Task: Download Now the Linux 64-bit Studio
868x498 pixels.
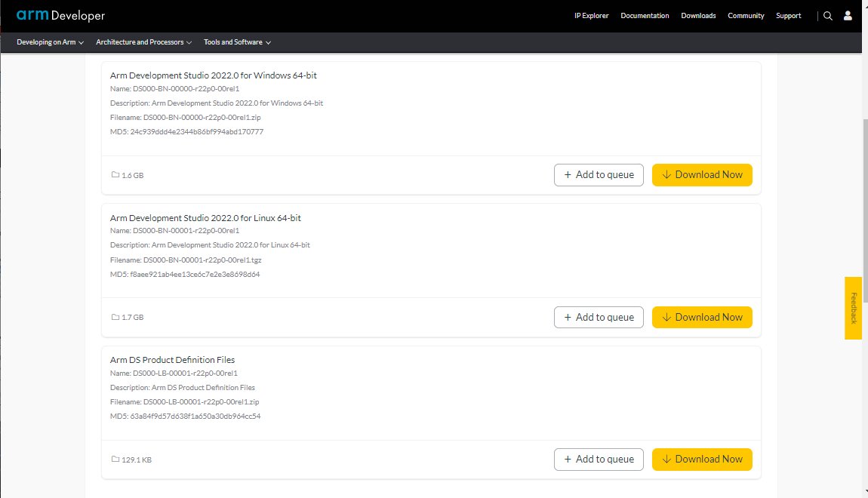Action: 702,317
